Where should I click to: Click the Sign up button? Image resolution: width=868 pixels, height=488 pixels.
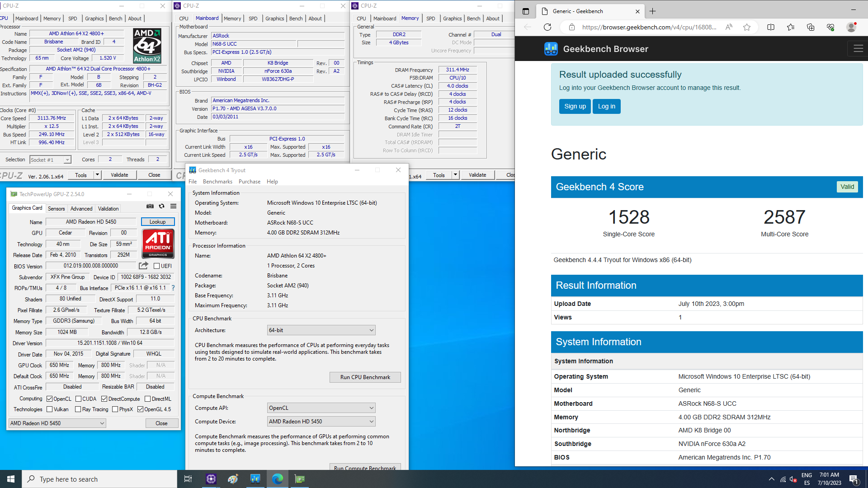point(575,106)
